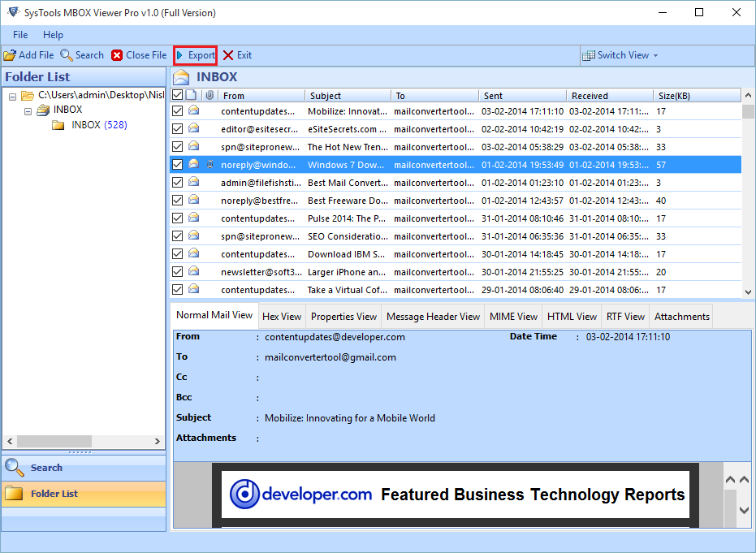
Task: Collapse the INBOX parent folder node
Action: pos(27,110)
